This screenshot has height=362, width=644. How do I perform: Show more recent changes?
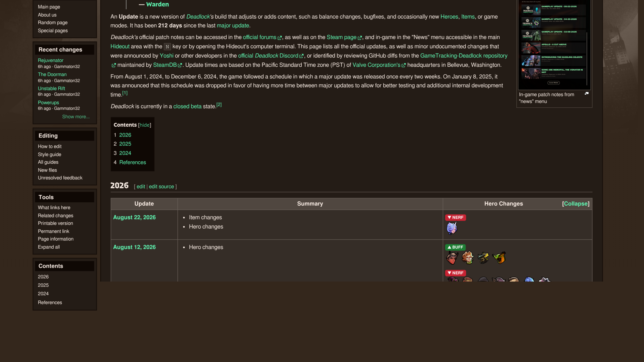[x=76, y=117]
